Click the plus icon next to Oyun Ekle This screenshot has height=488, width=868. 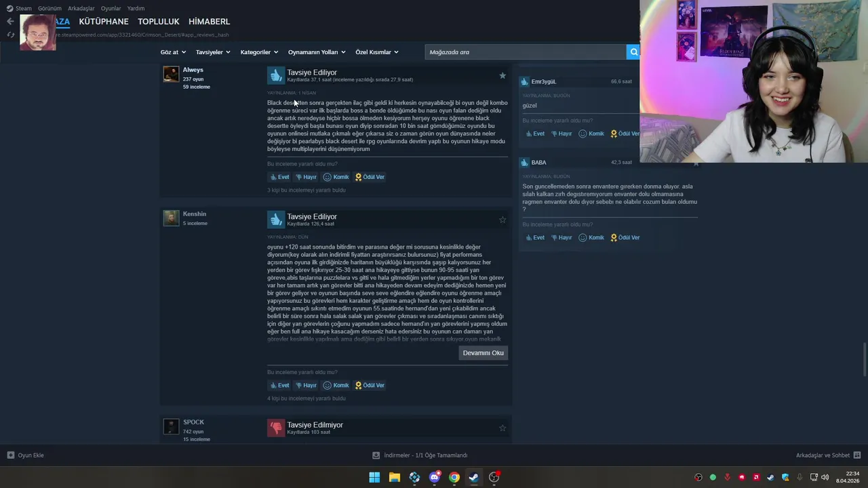coord(10,455)
